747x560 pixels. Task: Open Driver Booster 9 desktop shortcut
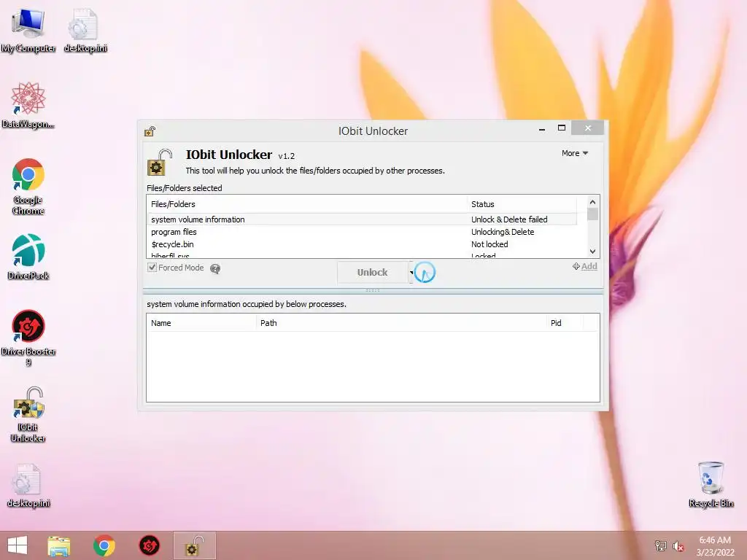click(x=28, y=338)
